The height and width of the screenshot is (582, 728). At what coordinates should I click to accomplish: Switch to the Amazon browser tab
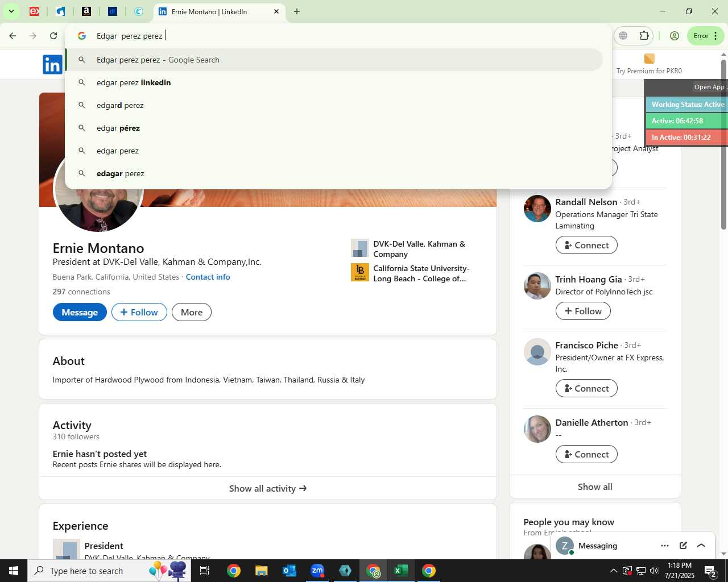pos(86,11)
